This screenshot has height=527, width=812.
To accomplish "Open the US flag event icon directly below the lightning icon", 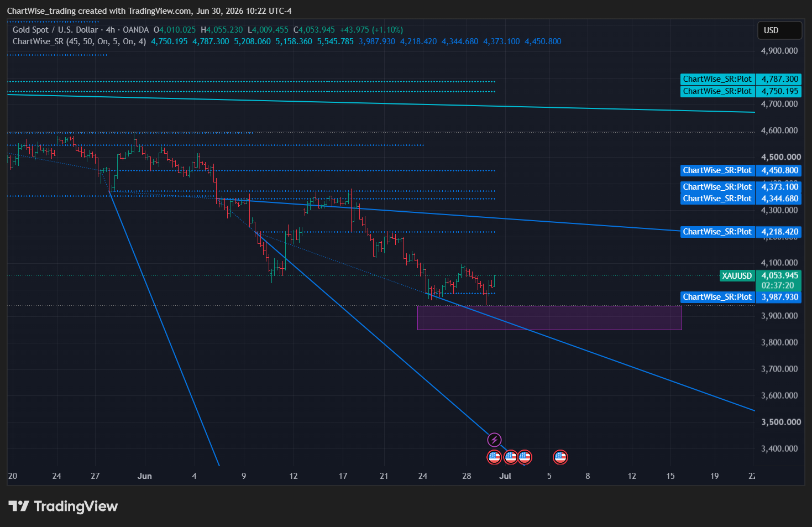I will coord(494,457).
